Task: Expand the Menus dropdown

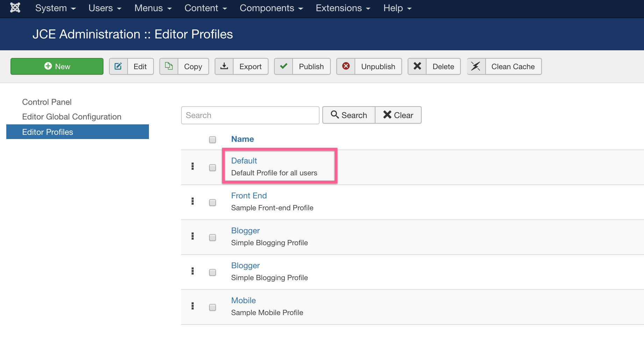Action: coord(153,8)
